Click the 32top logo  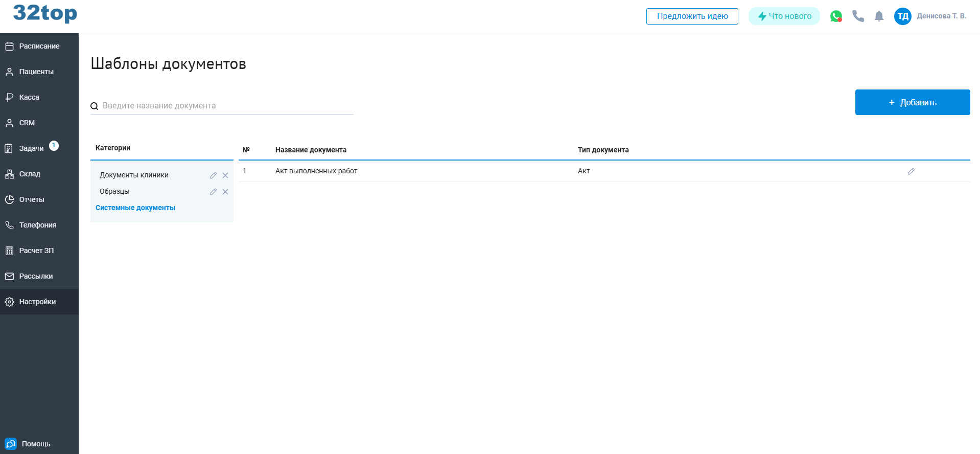tap(45, 13)
